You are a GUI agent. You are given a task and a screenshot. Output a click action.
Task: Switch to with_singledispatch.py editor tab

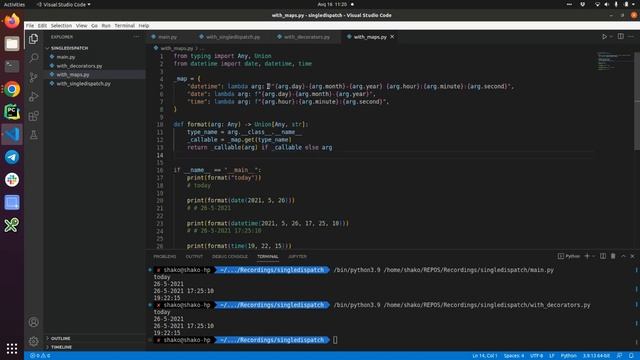point(233,37)
